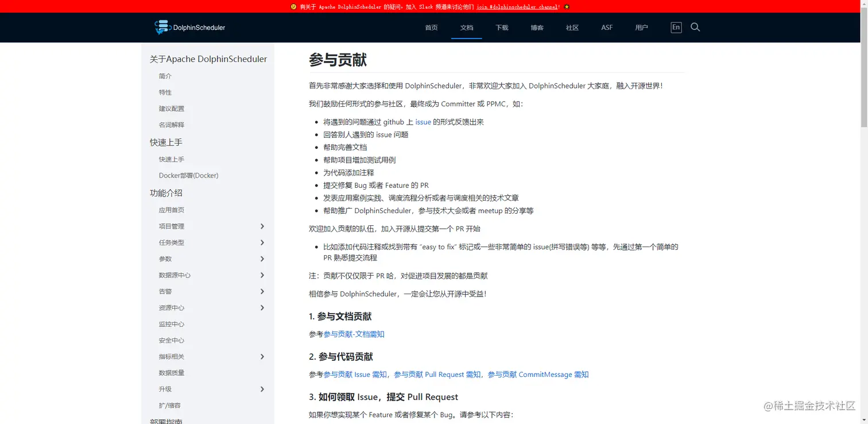
Task: Click the 参与贡献 page title
Action: (x=338, y=60)
